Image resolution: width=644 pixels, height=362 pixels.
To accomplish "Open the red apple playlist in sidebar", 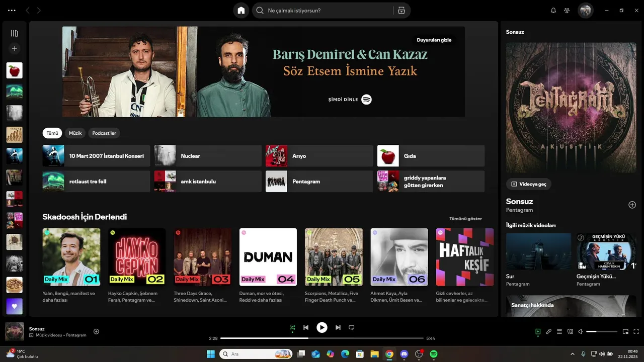I will coord(14,70).
